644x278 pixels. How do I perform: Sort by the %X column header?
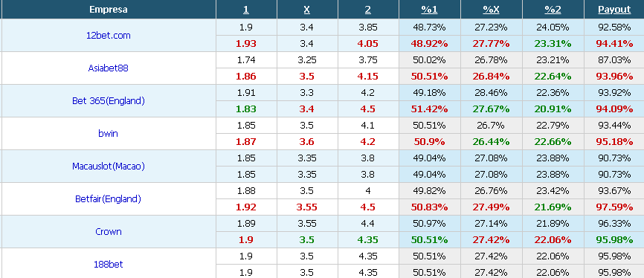tap(492, 10)
